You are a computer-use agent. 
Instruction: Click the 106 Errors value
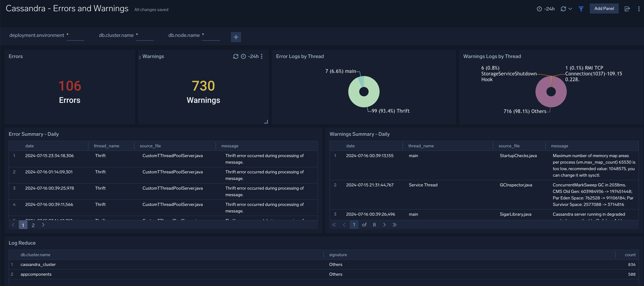click(70, 86)
